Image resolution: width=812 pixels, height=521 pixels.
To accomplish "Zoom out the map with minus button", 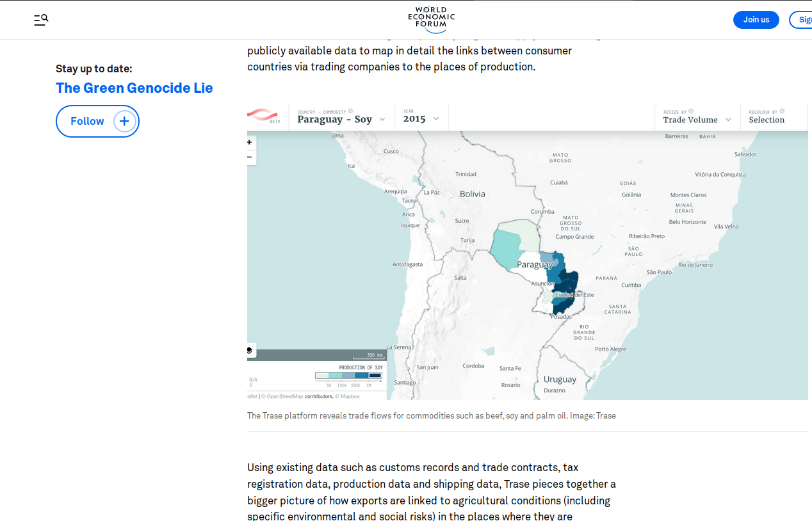I will [250, 157].
